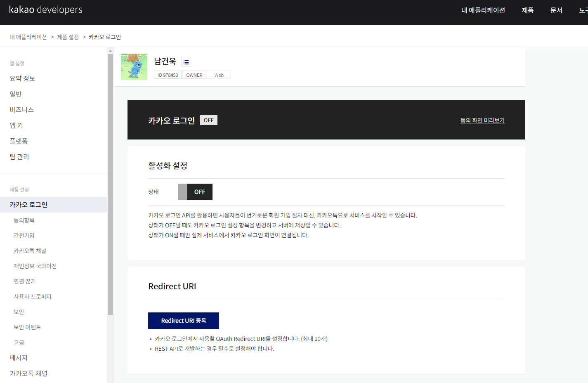Click the sidebar scrollbar thumb

[x=110, y=184]
